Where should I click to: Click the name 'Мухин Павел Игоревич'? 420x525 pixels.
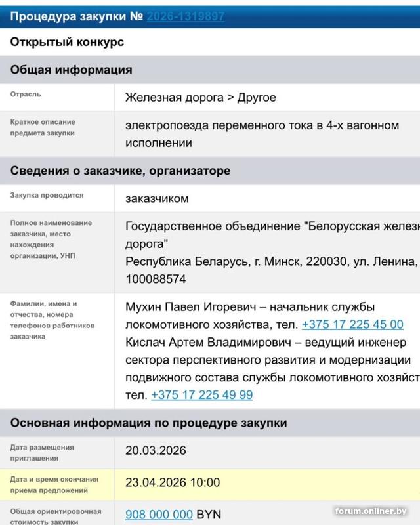pyautogui.click(x=191, y=307)
